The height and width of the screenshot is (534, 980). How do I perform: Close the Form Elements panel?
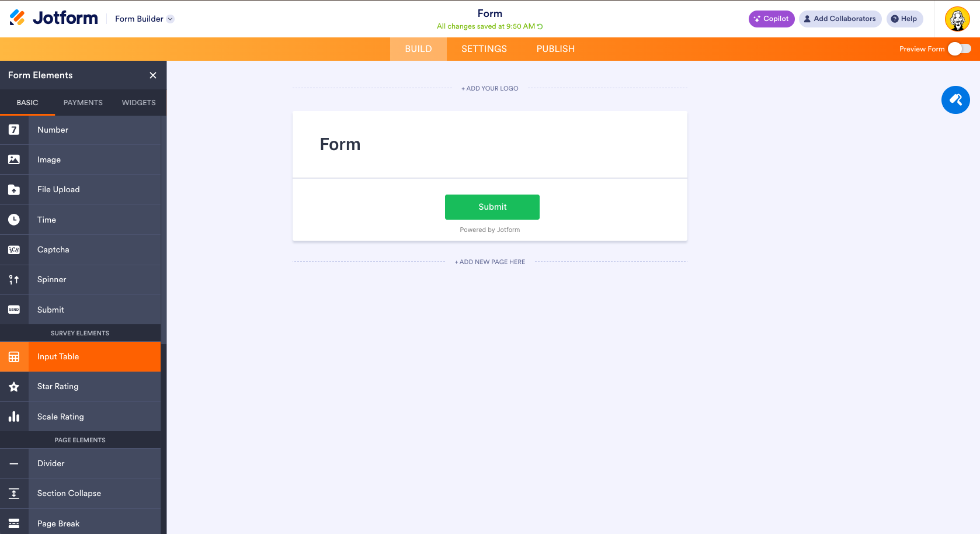coord(153,75)
